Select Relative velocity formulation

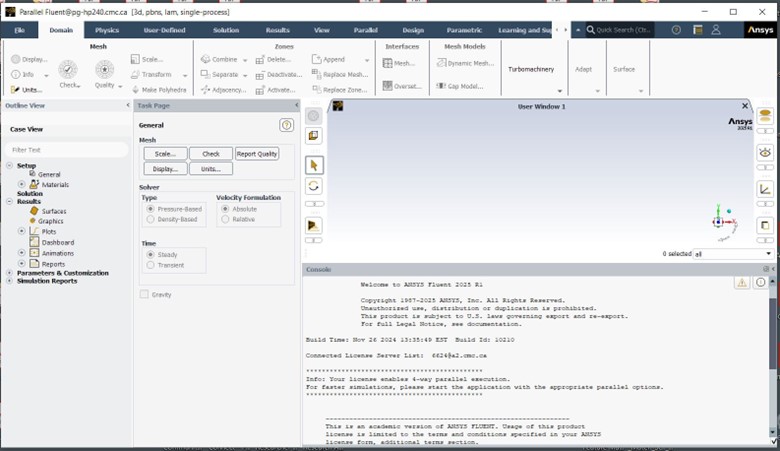pos(225,219)
